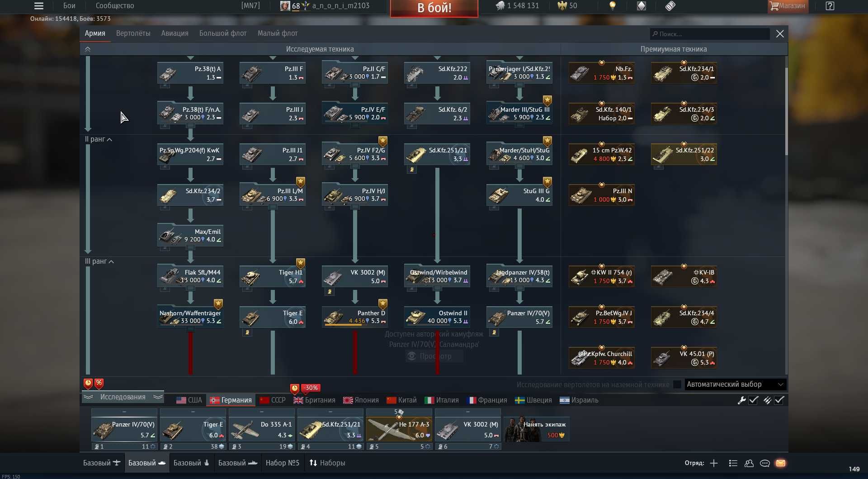Select the StuG III G vehicle card
This screenshot has height=479, width=868.
point(519,195)
